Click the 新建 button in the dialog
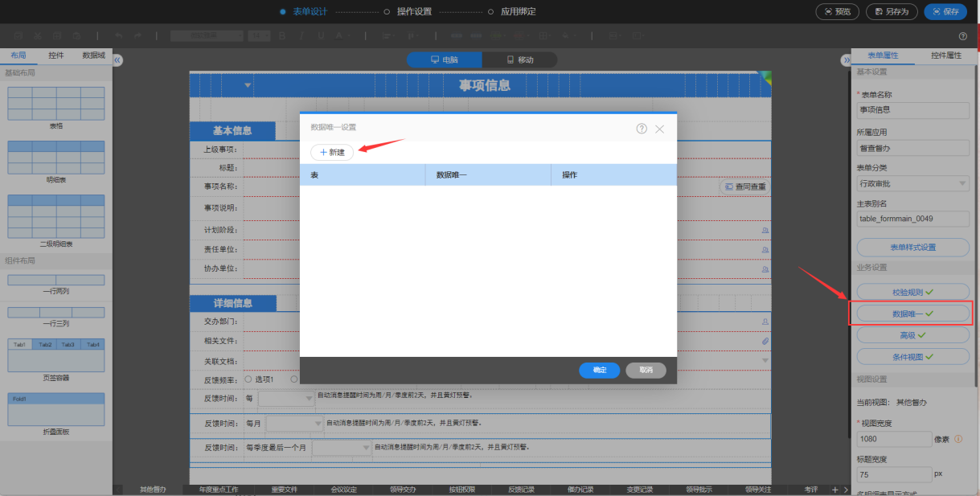Viewport: 980px width, 496px height. point(332,152)
